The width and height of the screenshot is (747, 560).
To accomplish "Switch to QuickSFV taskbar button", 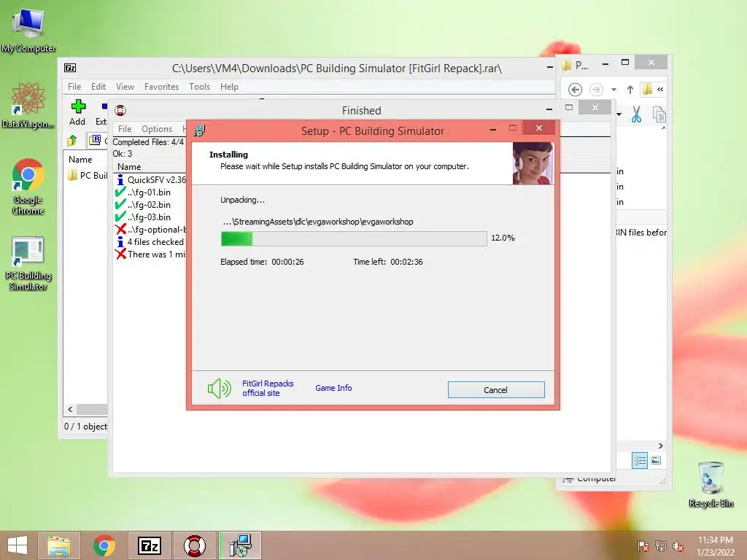I will click(x=194, y=545).
